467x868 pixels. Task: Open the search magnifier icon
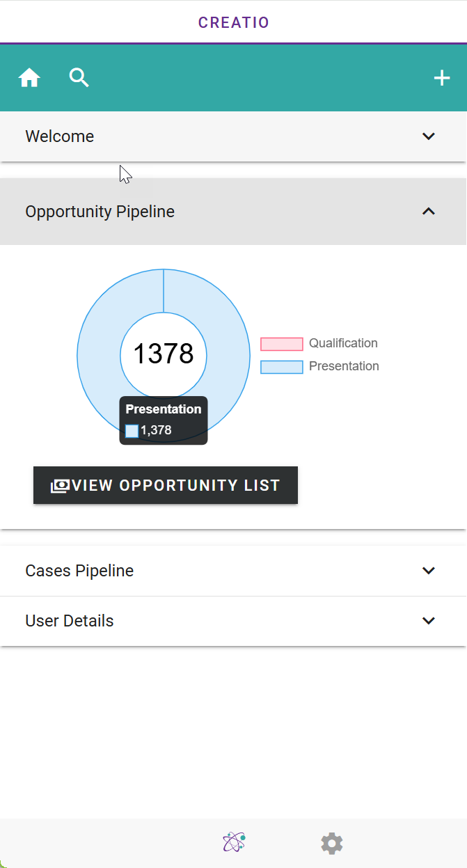coord(79,78)
